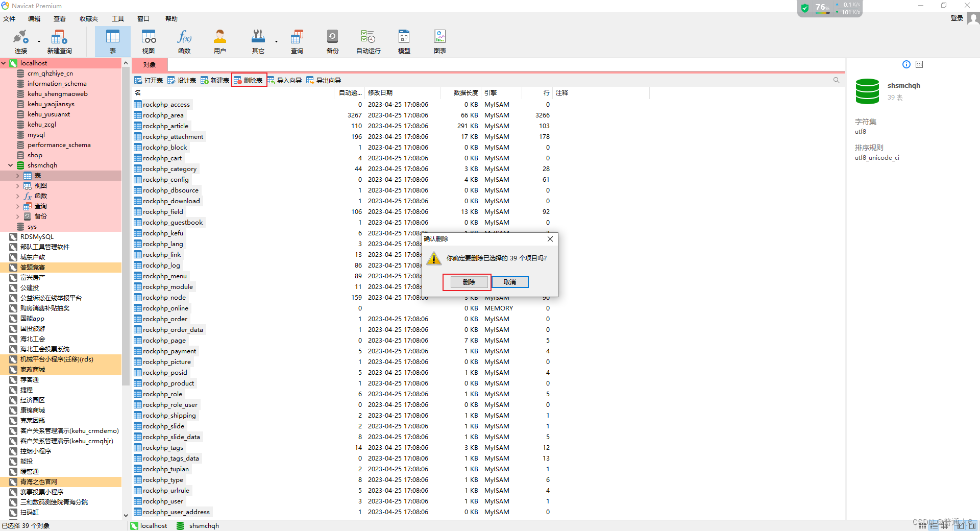Select the rockphp_access table row
980x531 pixels.
(341, 105)
